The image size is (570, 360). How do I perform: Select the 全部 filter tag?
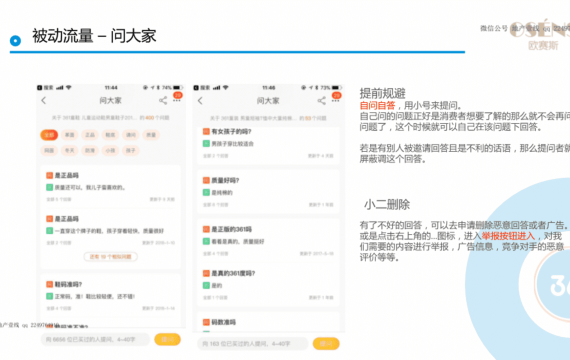coord(49,135)
